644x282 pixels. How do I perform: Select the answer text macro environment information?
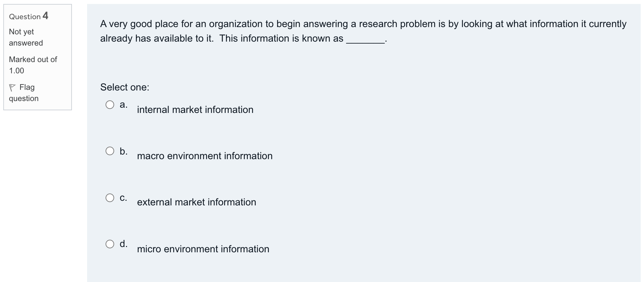pos(205,156)
